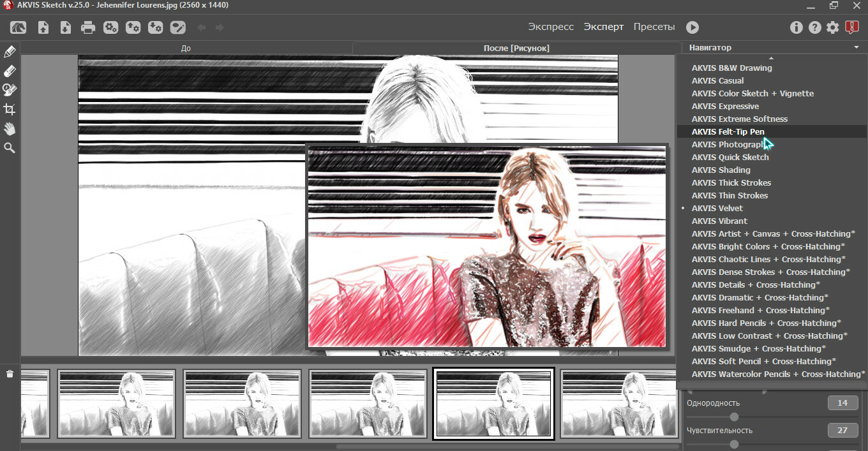The image size is (868, 451).
Task: Select the Hand pan tool
Action: pos(10,128)
